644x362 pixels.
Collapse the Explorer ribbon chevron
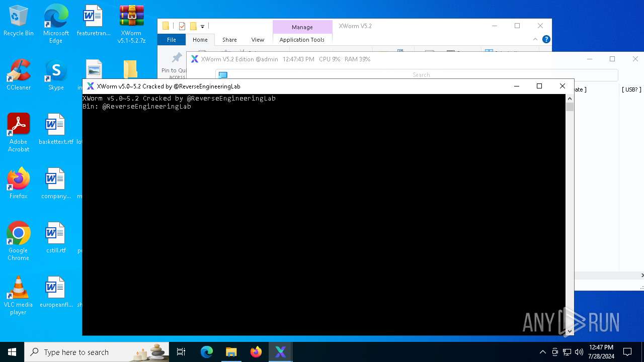pos(535,39)
